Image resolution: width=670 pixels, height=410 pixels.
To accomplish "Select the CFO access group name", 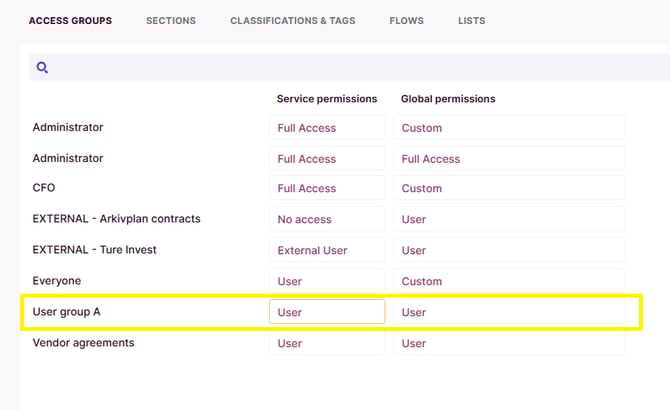I will coord(44,187).
